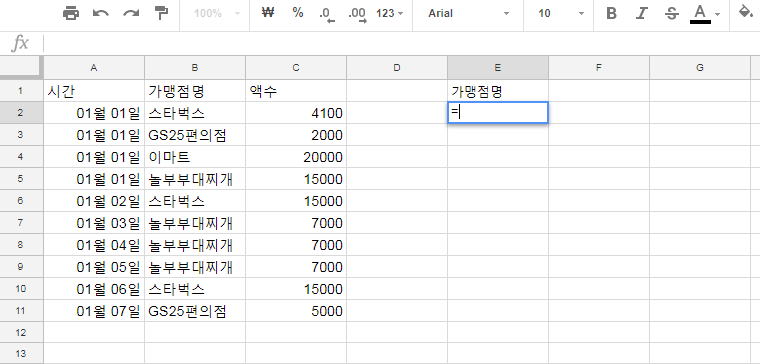Select column B header
Screen dimensions: 760x364
click(195, 68)
